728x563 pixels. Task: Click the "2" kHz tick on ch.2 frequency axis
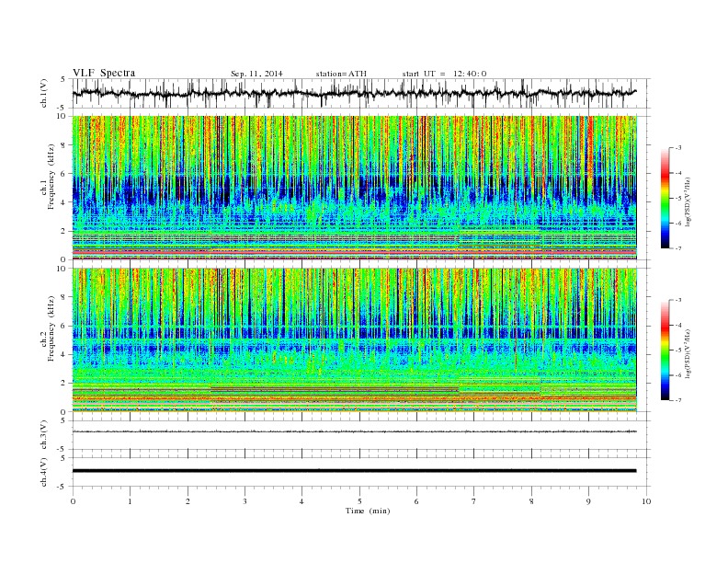point(64,384)
